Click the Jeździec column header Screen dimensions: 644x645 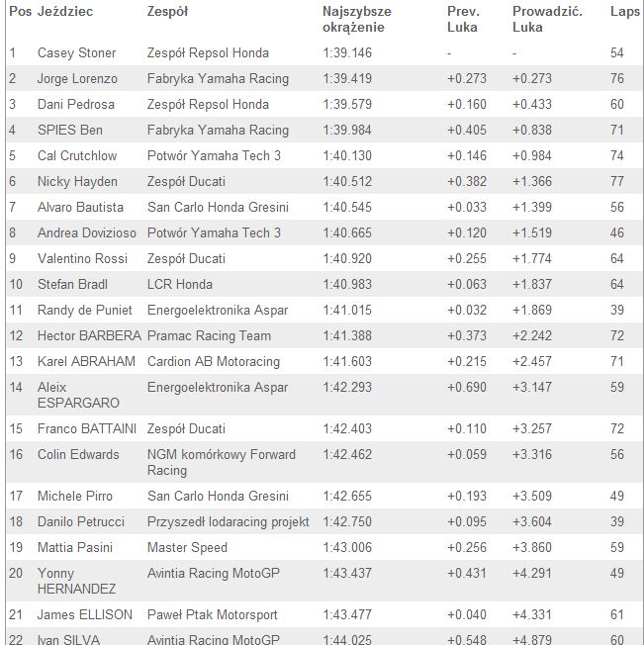tap(65, 12)
